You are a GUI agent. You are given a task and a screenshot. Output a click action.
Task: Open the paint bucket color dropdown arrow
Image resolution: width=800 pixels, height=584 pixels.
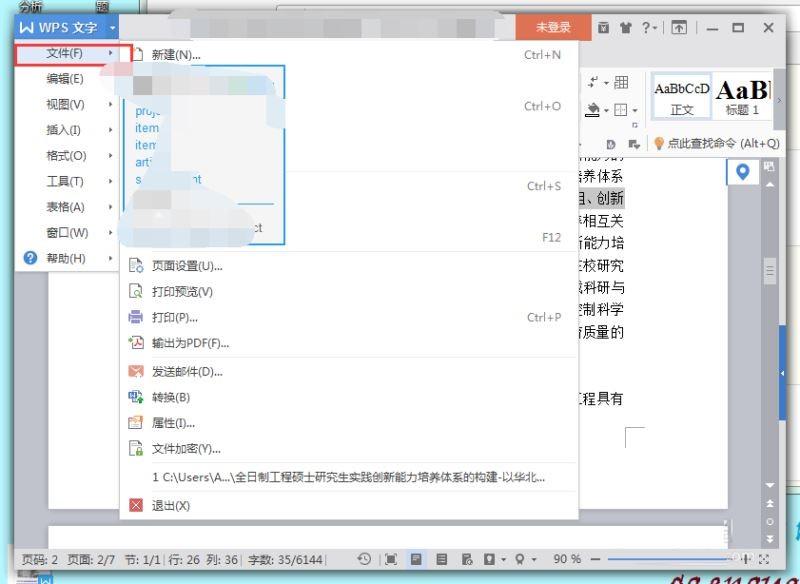[x=606, y=110]
